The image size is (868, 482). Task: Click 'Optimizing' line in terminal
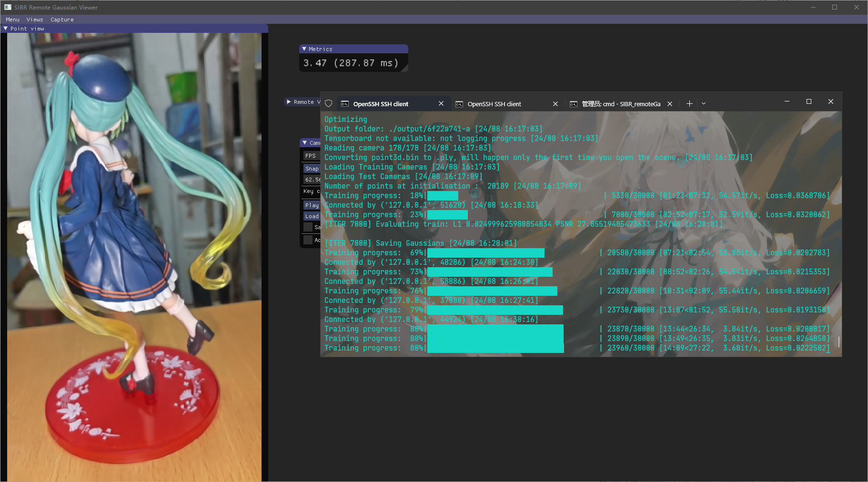pyautogui.click(x=346, y=120)
